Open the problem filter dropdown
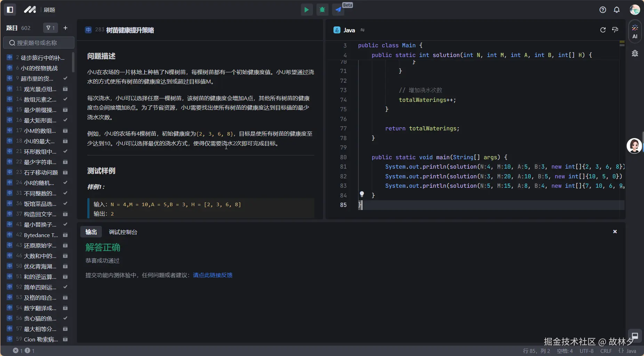The image size is (644, 356). click(50, 28)
